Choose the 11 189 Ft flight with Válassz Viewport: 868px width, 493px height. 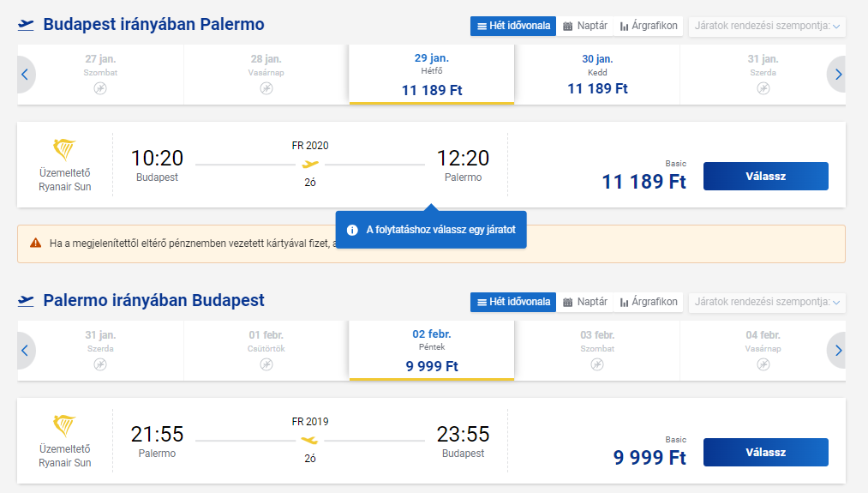(765, 176)
